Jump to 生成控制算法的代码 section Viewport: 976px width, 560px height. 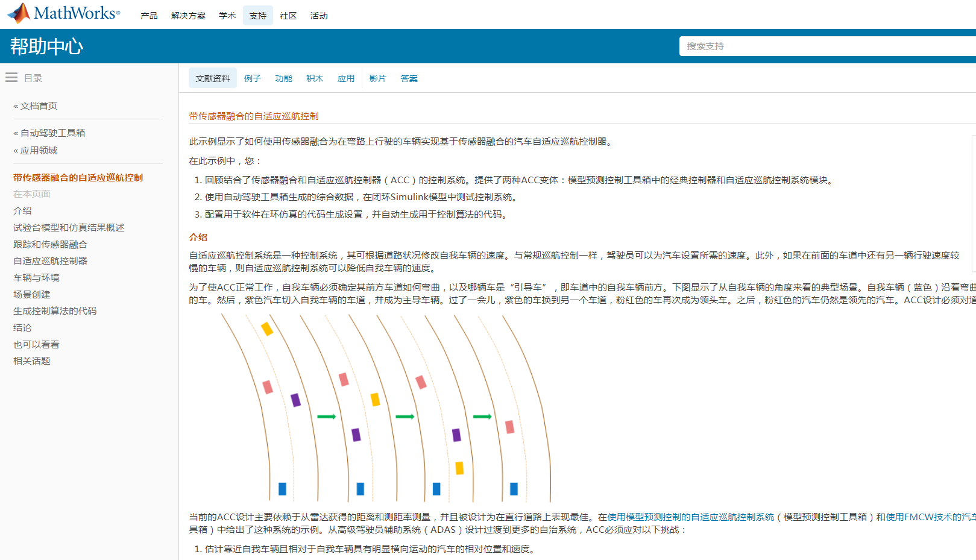pyautogui.click(x=55, y=311)
